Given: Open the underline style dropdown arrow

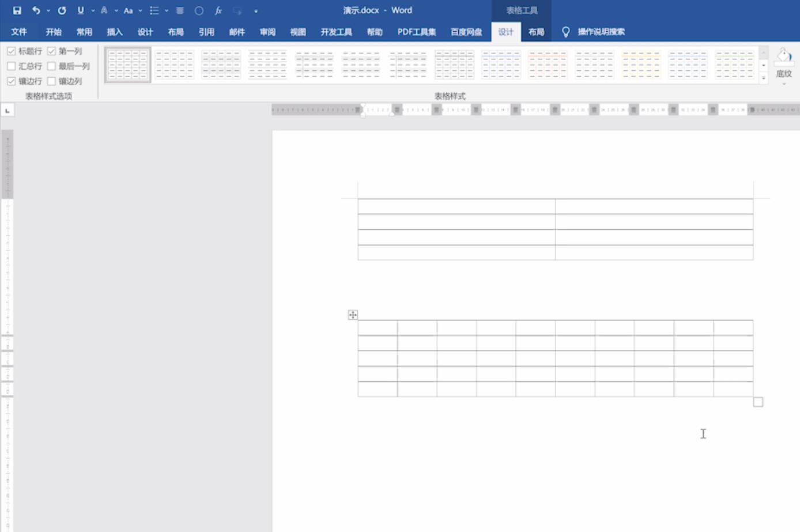Looking at the screenshot, I should coord(93,11).
